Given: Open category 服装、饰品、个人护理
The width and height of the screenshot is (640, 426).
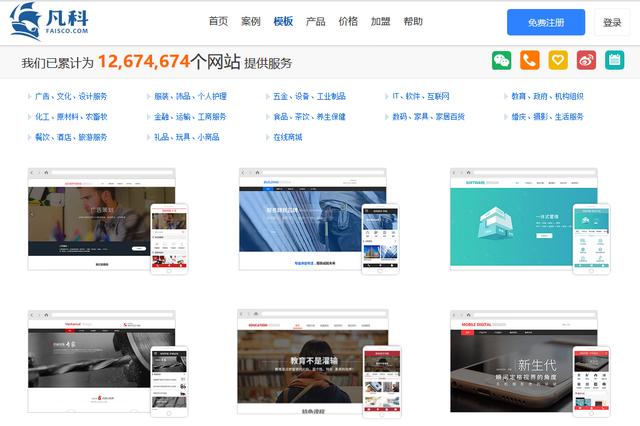Looking at the screenshot, I should 190,96.
